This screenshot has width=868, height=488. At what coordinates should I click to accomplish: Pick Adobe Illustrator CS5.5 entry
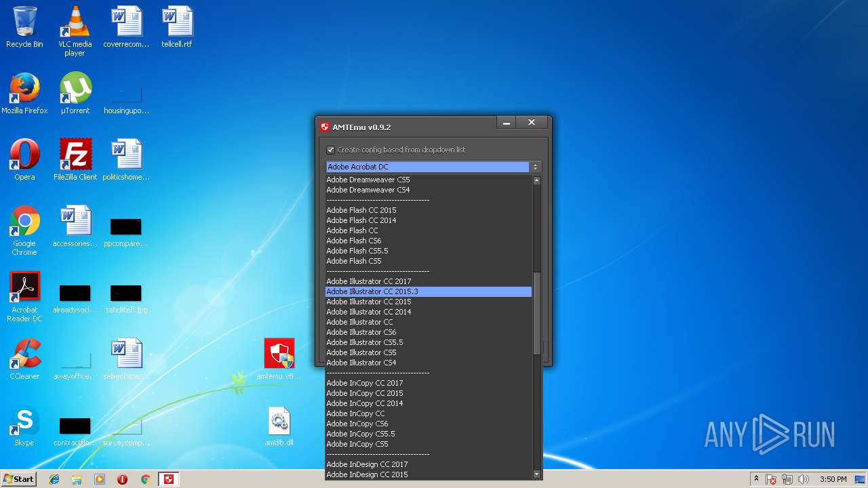pos(429,342)
